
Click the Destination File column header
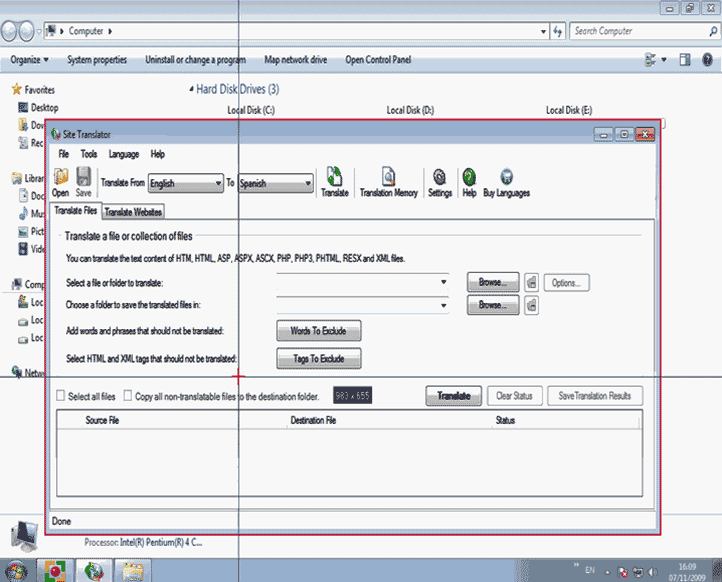pos(313,420)
